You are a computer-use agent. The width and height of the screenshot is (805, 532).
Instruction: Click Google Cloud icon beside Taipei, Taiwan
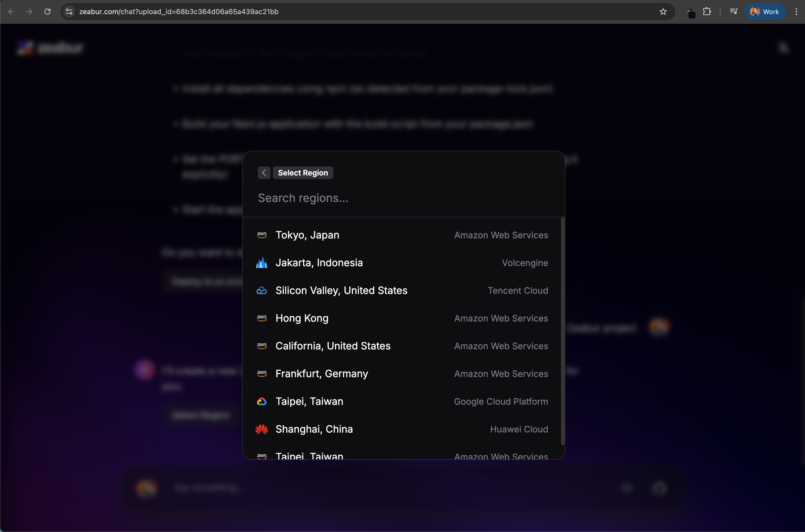pos(262,401)
